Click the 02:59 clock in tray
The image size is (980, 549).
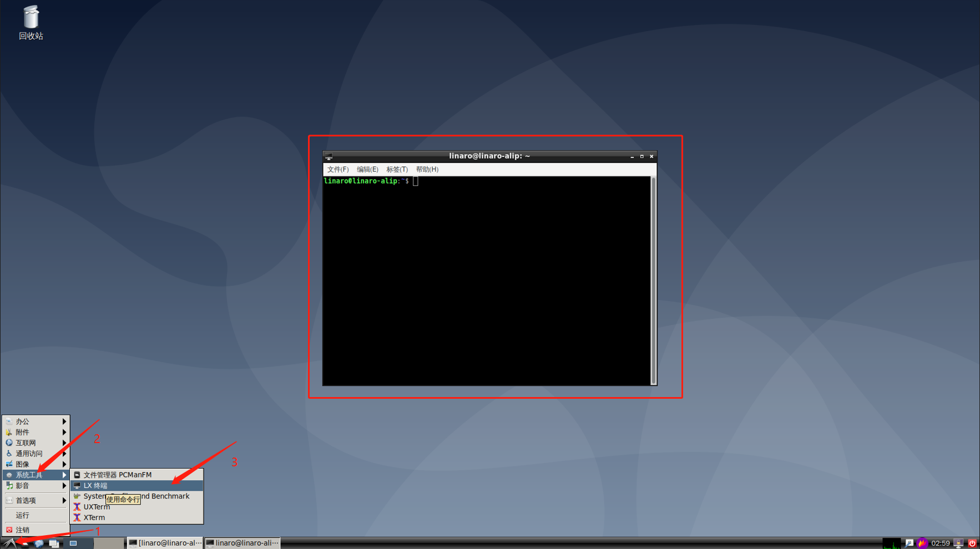pyautogui.click(x=941, y=543)
